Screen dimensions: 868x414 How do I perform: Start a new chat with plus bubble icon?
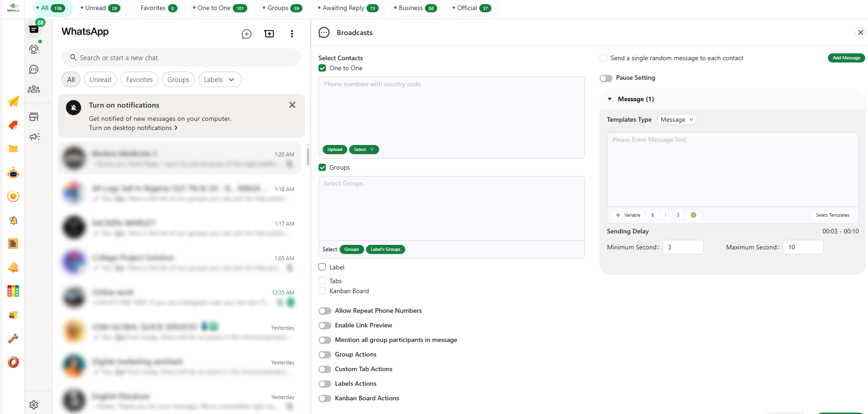pos(246,34)
